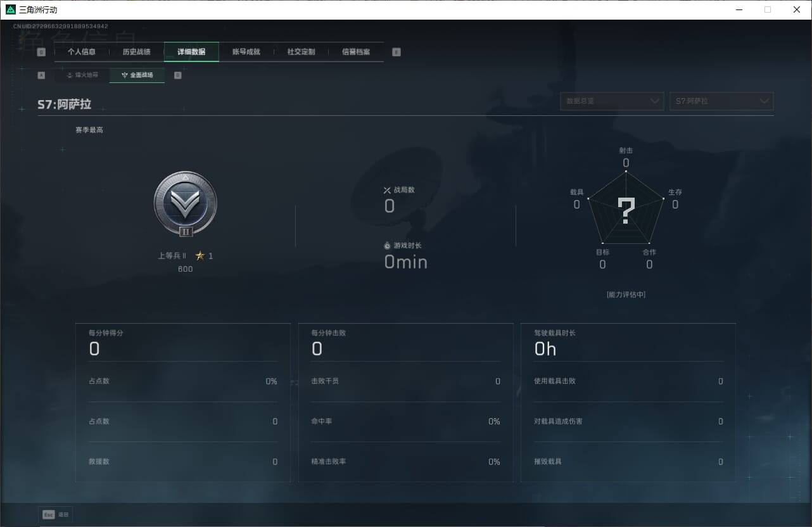This screenshot has height=527, width=812.
Task: View the 信誉档案 tab
Action: click(x=356, y=52)
